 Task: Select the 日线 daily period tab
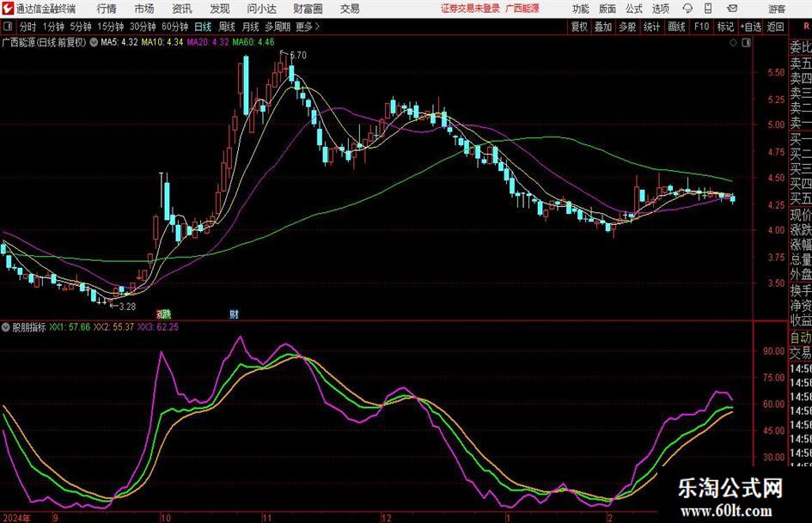point(203,27)
